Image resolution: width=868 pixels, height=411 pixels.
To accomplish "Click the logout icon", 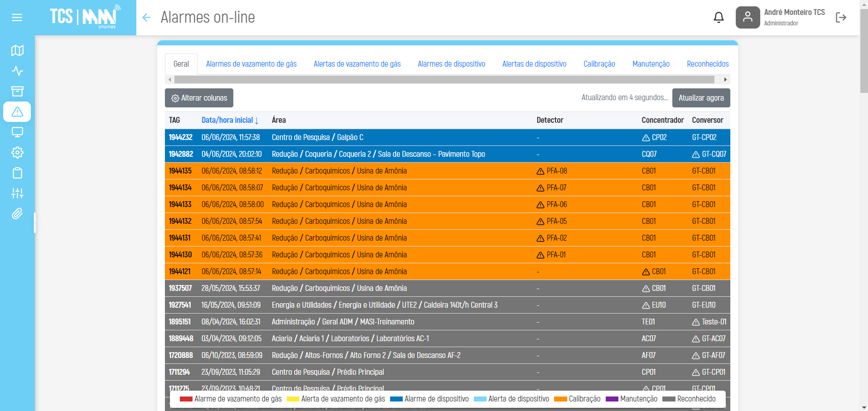I will tap(841, 18).
